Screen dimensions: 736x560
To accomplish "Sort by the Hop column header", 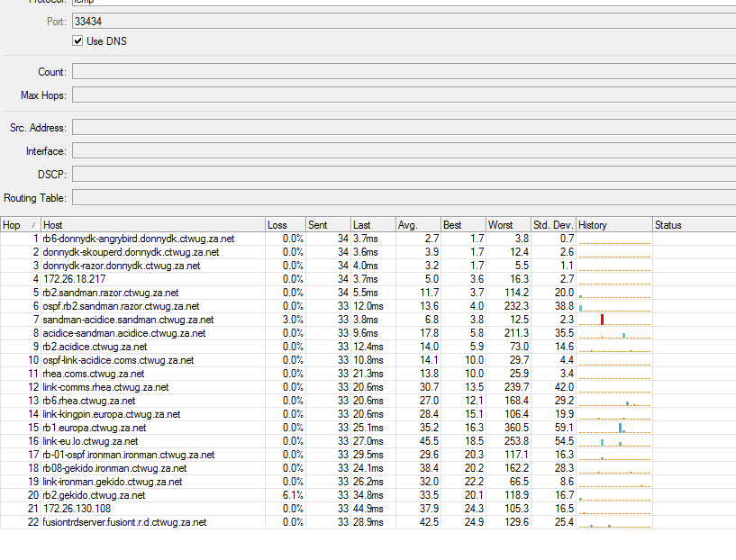I will point(20,225).
